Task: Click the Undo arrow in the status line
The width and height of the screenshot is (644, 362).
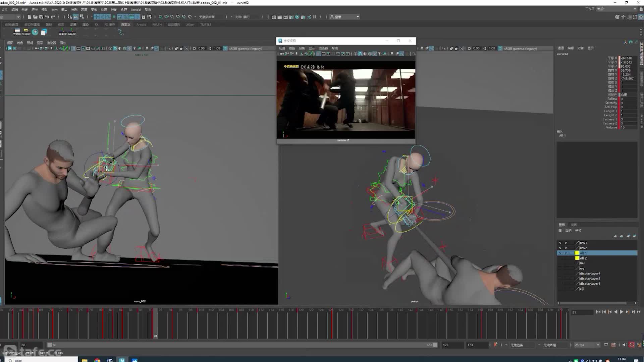Action: (47, 17)
